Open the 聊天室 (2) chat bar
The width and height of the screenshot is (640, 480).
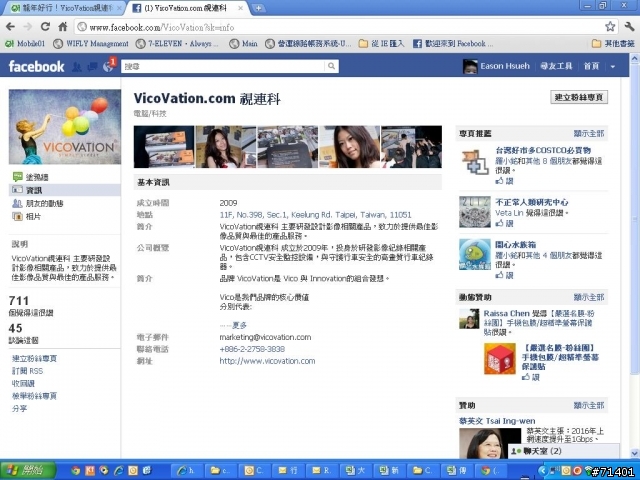(563, 451)
